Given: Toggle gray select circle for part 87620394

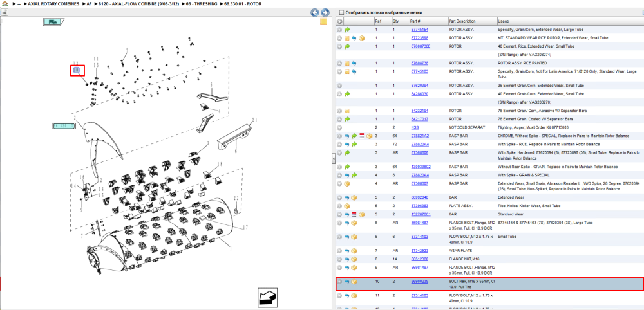Looking at the screenshot, I should [x=339, y=86].
